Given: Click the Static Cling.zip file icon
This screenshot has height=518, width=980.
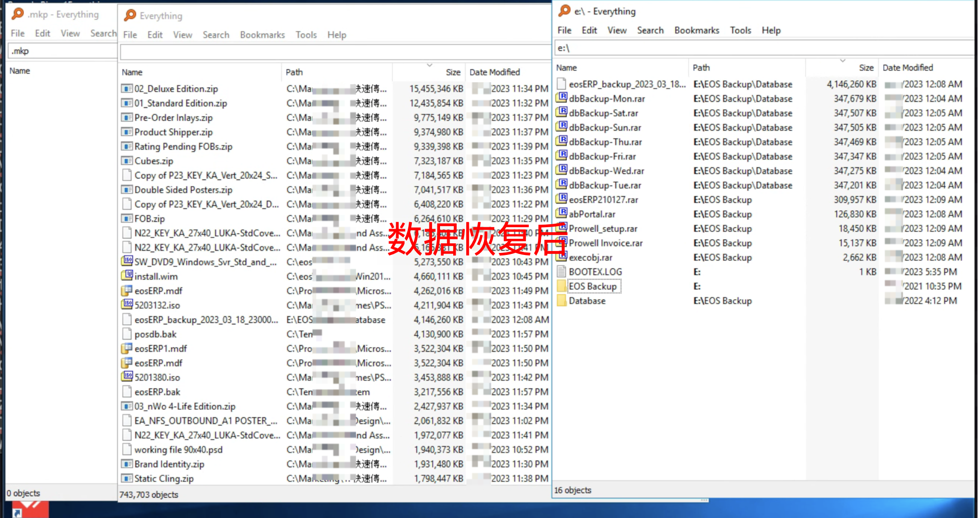Looking at the screenshot, I should 127,478.
